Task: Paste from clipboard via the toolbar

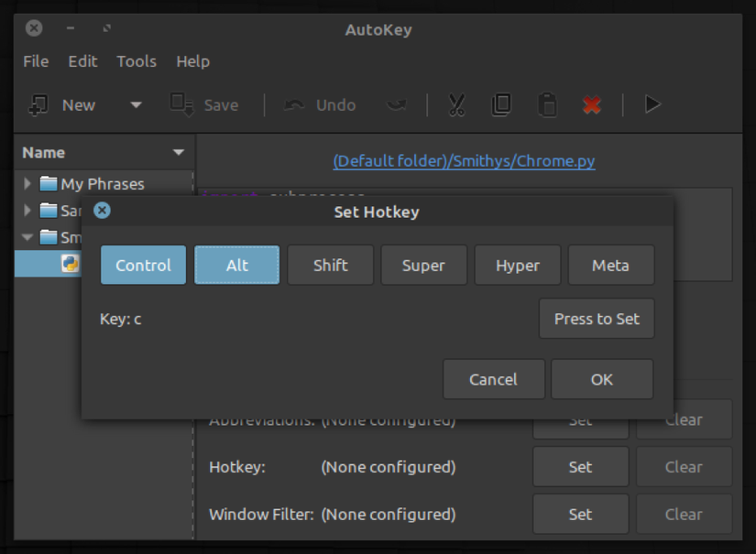Action: pyautogui.click(x=547, y=104)
